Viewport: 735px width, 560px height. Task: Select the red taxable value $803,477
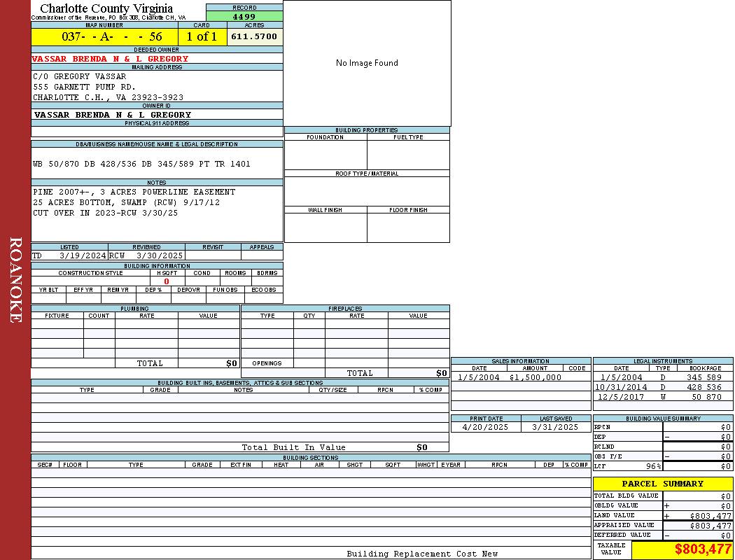[703, 549]
